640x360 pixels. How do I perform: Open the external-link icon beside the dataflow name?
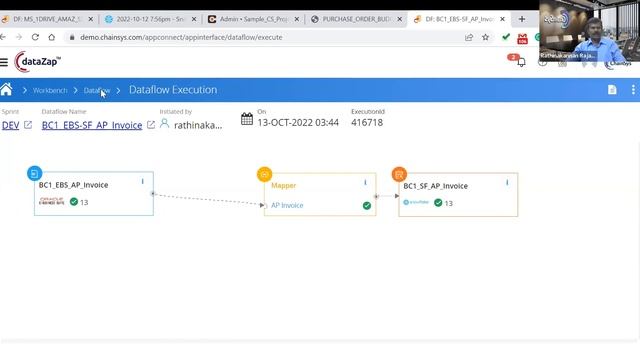click(x=151, y=125)
